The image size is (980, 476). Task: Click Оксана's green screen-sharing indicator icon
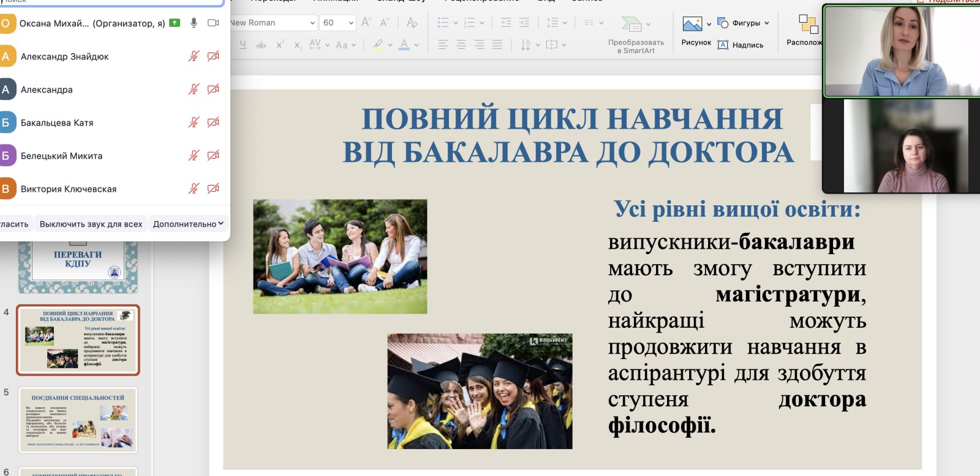pyautogui.click(x=175, y=23)
